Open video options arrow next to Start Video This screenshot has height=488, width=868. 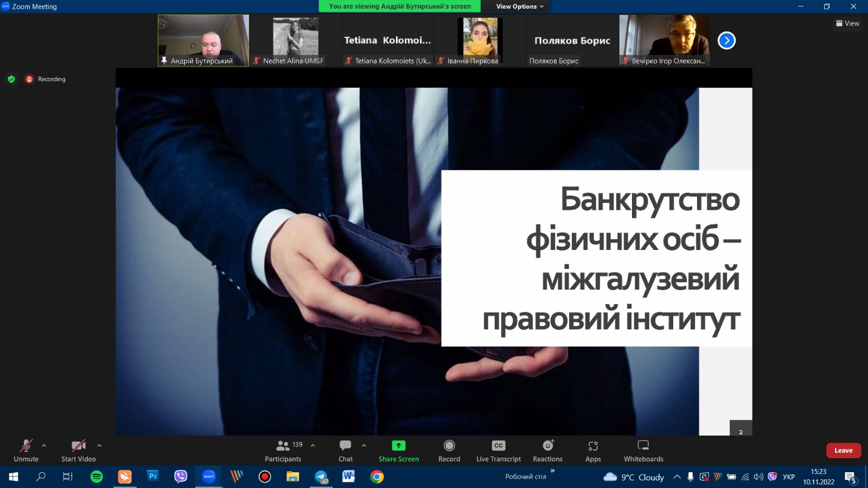99,446
